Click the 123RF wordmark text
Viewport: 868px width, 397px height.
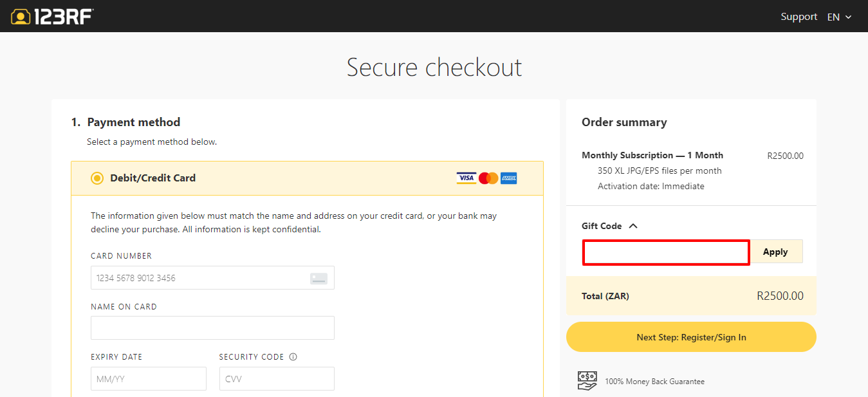tap(64, 16)
